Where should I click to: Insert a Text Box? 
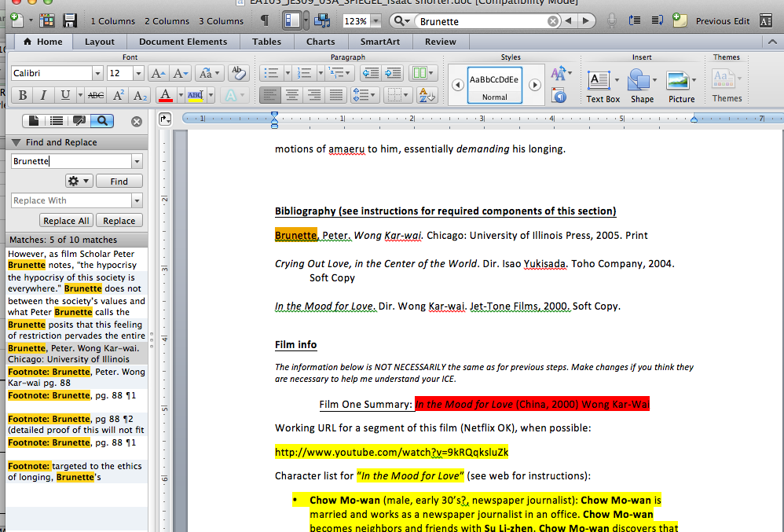(x=600, y=80)
